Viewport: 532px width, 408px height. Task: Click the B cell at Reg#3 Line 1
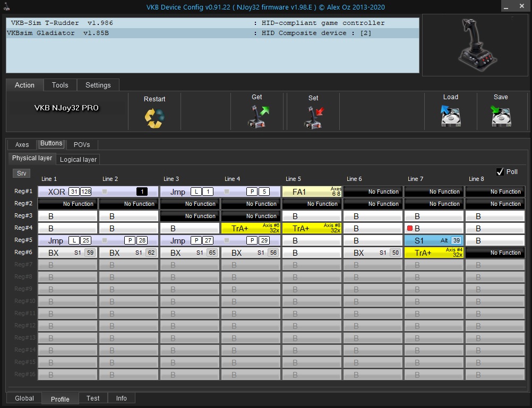coord(68,216)
